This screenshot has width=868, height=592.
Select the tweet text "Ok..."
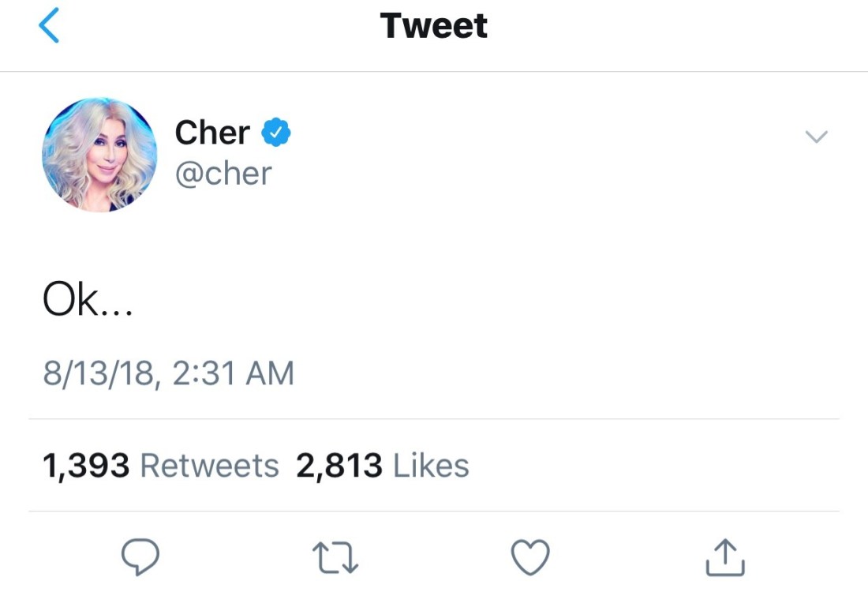88,301
